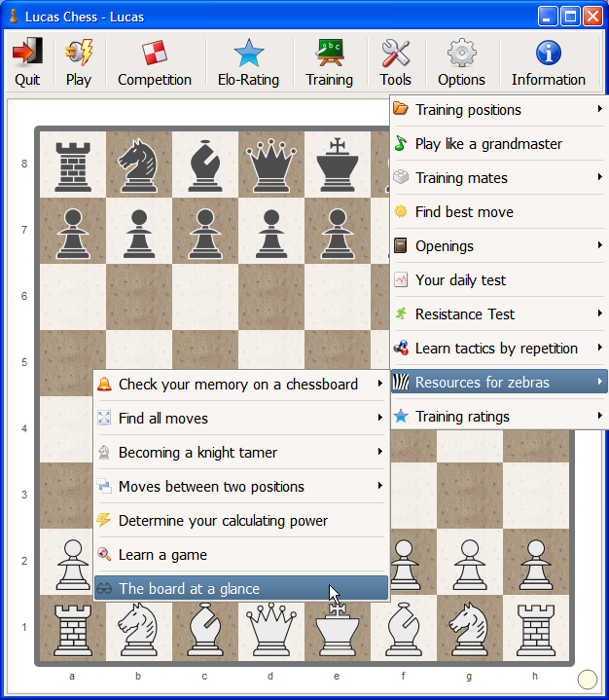Click the black queen on d8
609x700 pixels.
[x=270, y=165]
